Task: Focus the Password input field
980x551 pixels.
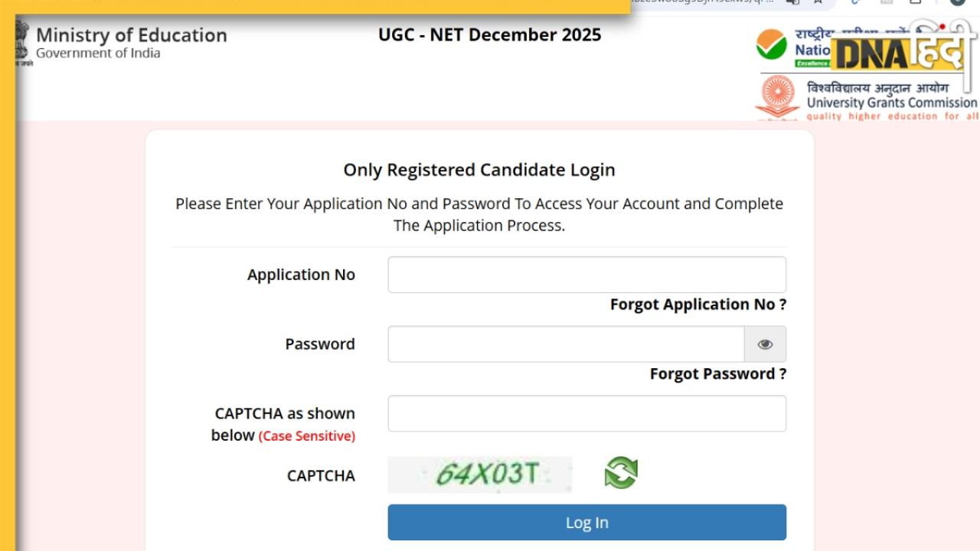Action: [566, 344]
